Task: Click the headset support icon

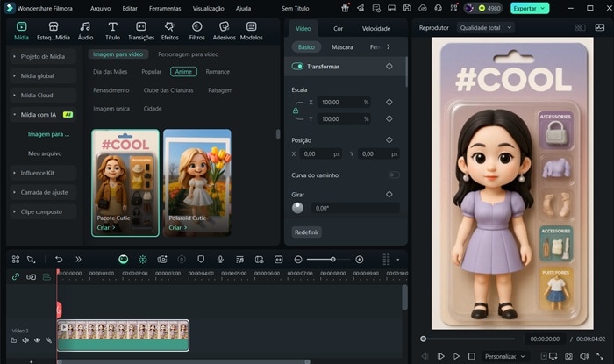Action: point(439,8)
